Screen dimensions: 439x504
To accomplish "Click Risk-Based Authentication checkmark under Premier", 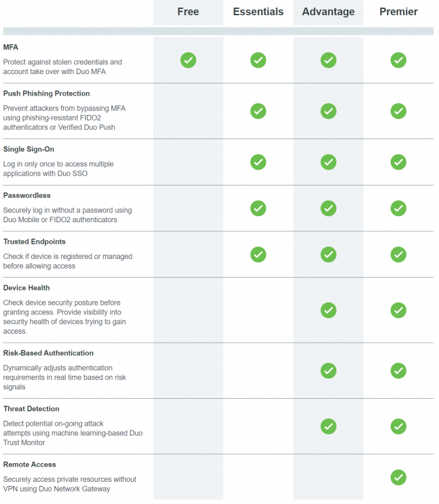I will coord(398,370).
